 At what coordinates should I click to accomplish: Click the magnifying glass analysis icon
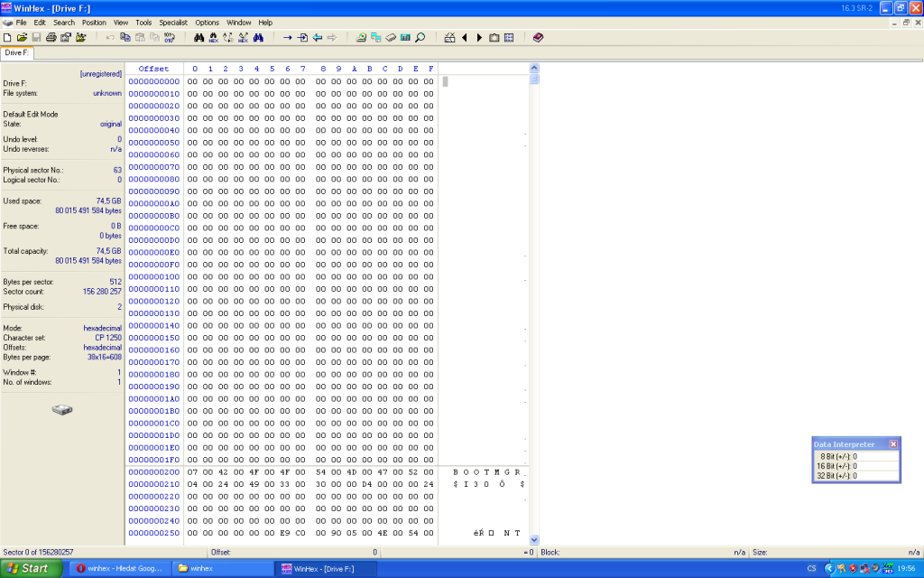[420, 37]
